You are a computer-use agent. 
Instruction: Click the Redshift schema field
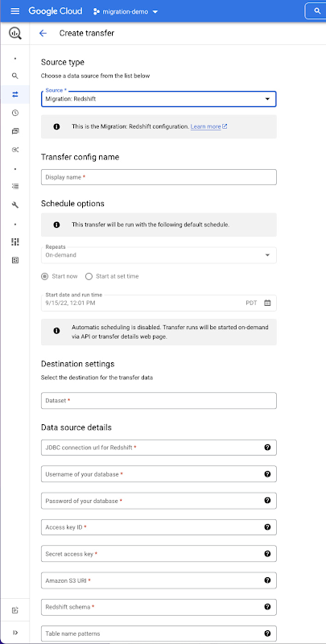tap(159, 607)
